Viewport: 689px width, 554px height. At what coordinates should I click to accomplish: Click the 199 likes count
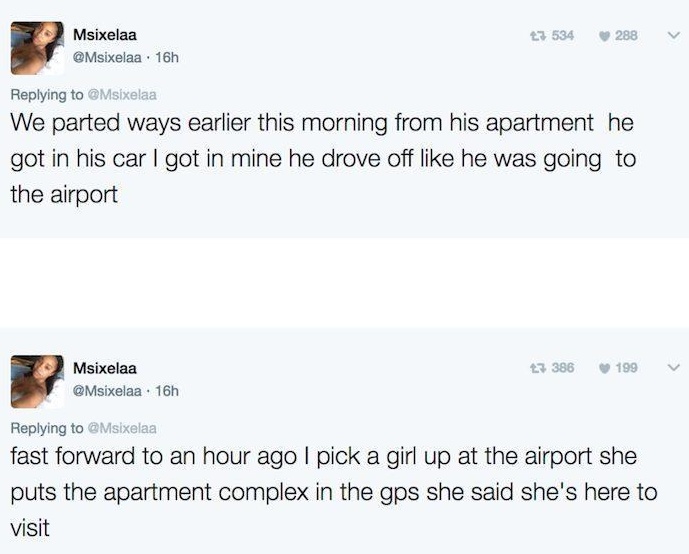[x=626, y=367]
